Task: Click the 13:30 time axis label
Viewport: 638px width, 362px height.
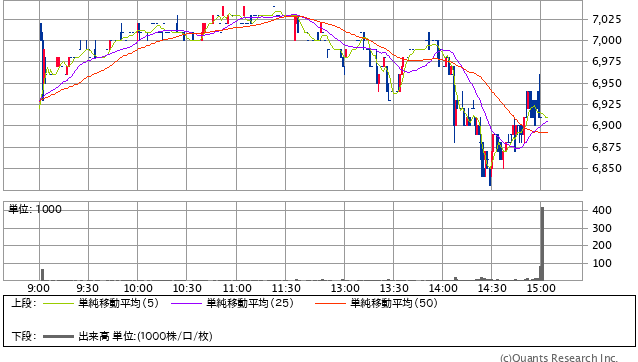Action: (394, 288)
